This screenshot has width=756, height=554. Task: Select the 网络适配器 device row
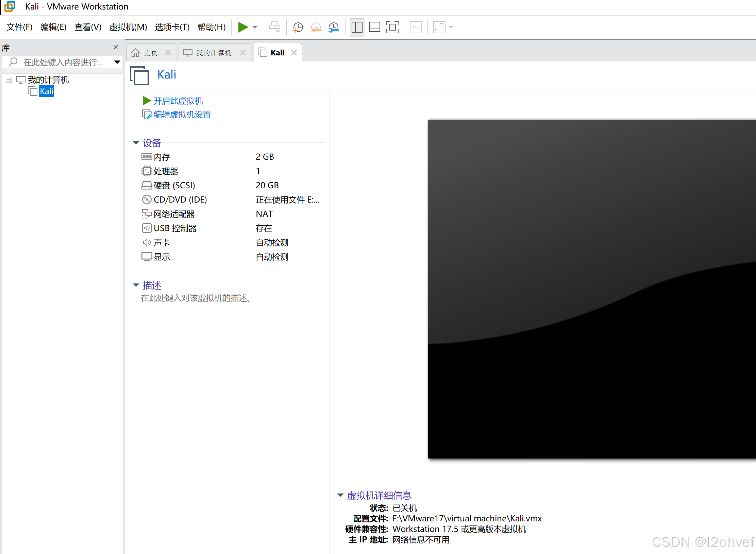click(174, 214)
